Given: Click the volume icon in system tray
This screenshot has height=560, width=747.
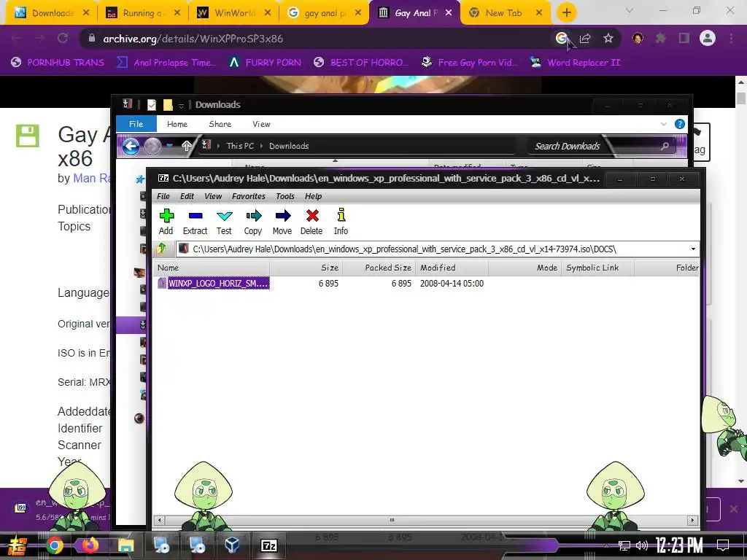Looking at the screenshot, I should click(642, 545).
